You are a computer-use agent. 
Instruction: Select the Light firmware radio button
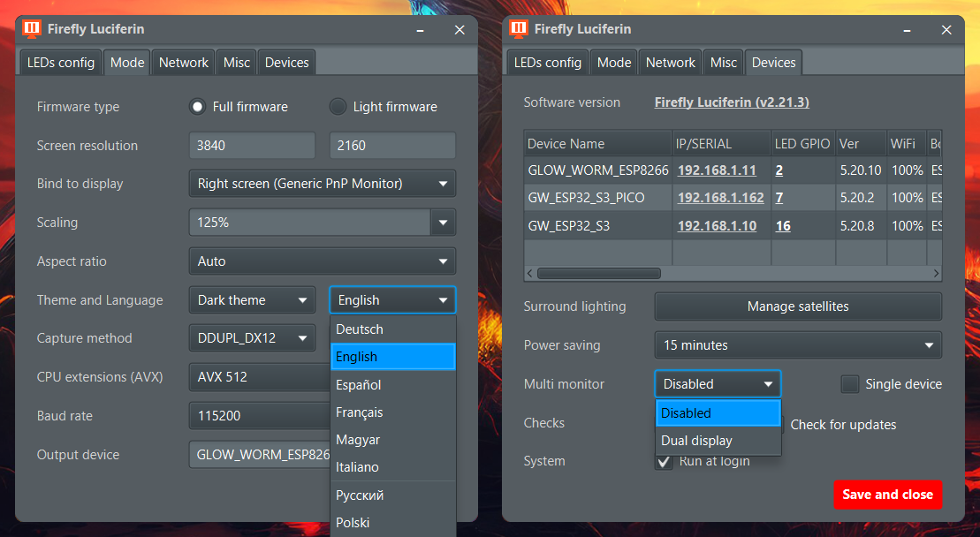point(338,107)
